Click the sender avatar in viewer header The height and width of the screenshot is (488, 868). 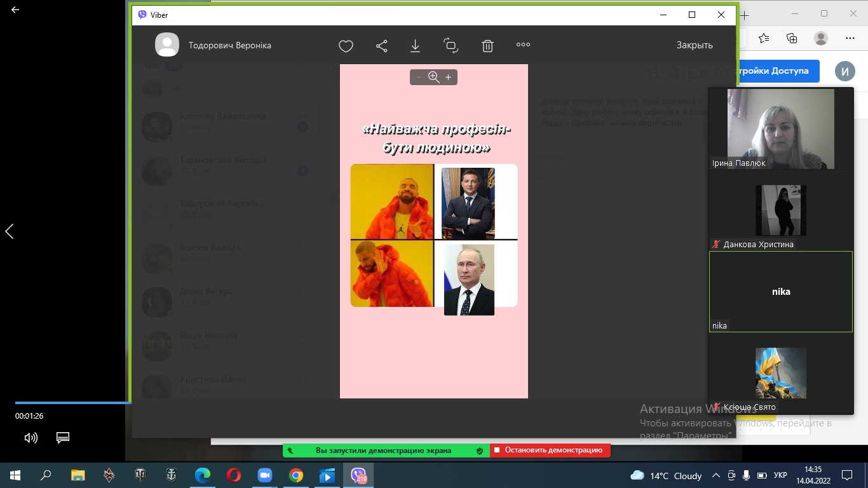(x=167, y=45)
